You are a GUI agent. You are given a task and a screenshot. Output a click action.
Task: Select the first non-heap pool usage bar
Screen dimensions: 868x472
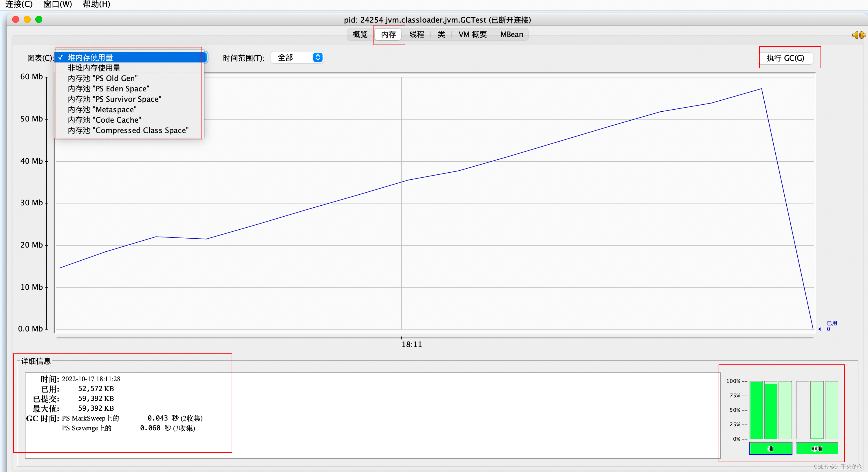pos(802,410)
